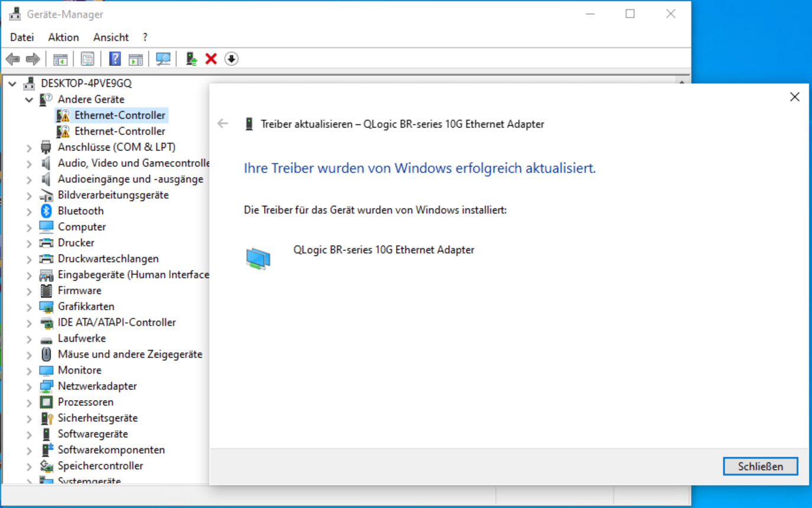This screenshot has height=508, width=812.
Task: Click the Properties toolbar icon
Action: click(87, 59)
